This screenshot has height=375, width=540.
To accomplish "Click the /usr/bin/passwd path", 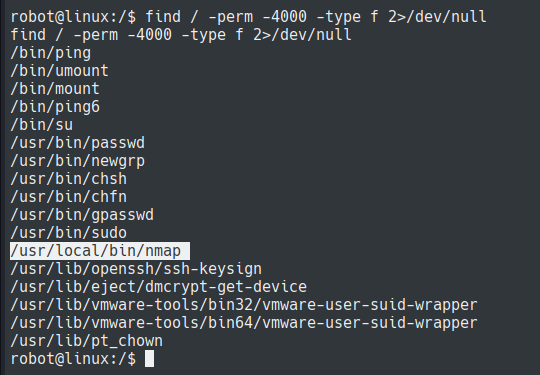I will tap(77, 143).
